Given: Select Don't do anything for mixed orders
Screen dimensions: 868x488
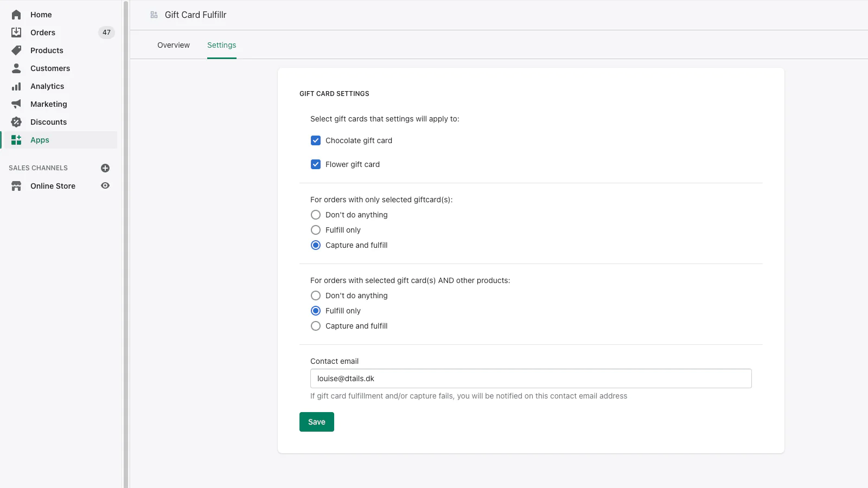Looking at the screenshot, I should [316, 296].
